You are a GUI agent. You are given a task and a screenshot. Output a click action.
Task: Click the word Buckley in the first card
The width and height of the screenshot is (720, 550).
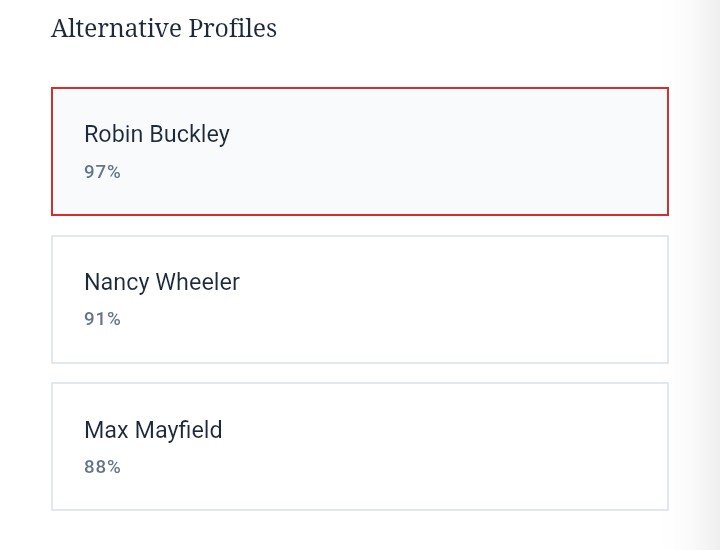click(x=189, y=135)
